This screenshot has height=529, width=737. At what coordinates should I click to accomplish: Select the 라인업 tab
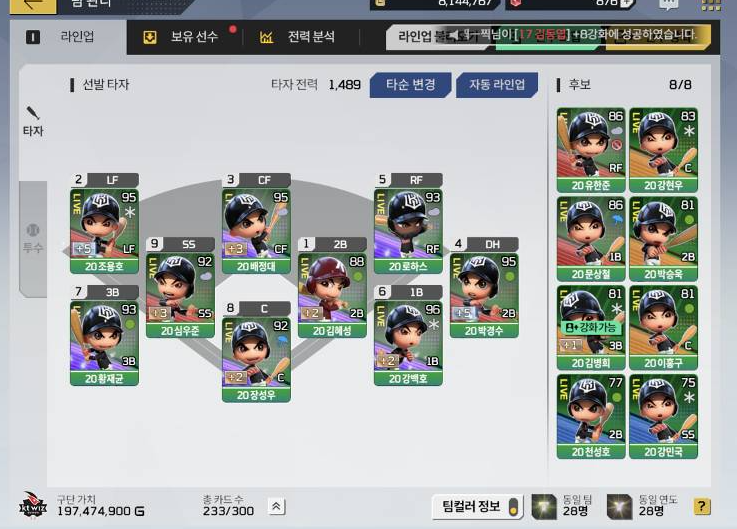click(68, 37)
